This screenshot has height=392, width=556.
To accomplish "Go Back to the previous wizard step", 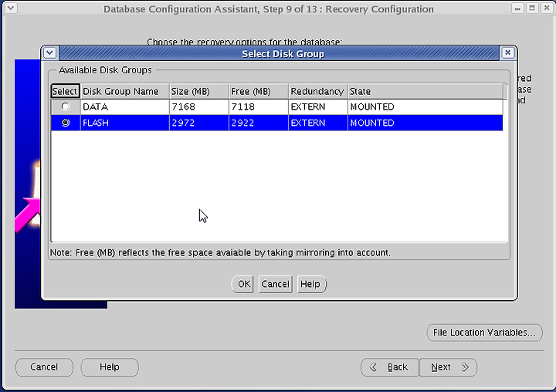I will click(390, 367).
